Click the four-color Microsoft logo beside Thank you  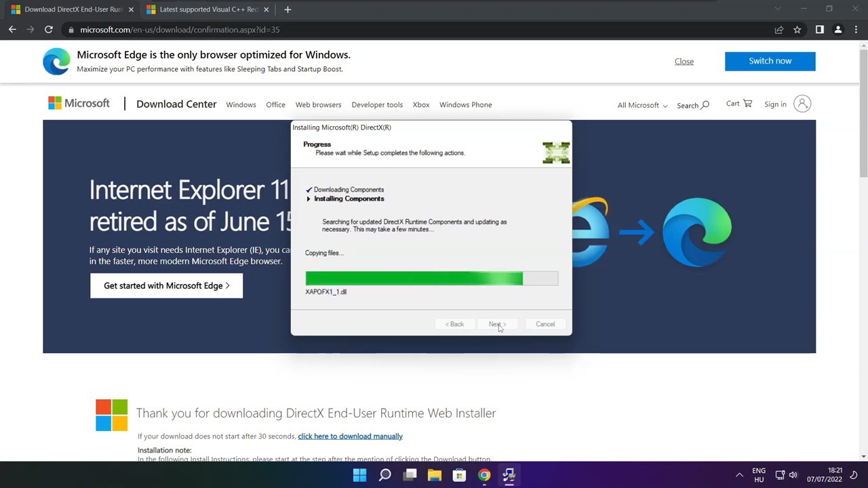point(112,415)
